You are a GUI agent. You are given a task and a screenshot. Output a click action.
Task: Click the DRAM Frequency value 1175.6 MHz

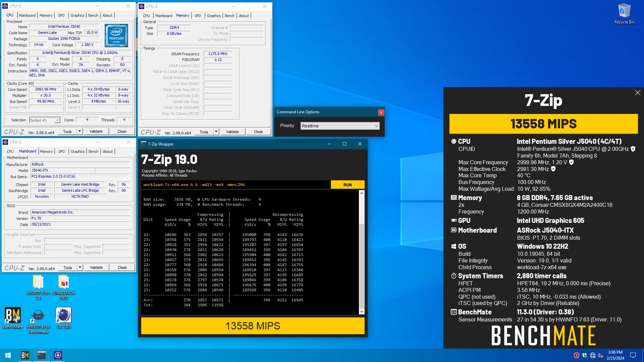[x=218, y=54]
